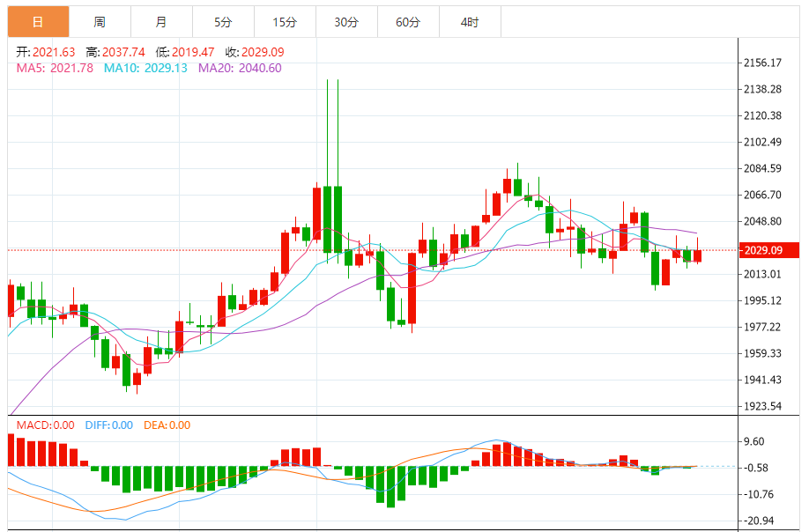
Task: Click the 9.60 MACD axis label
Action: (753, 441)
